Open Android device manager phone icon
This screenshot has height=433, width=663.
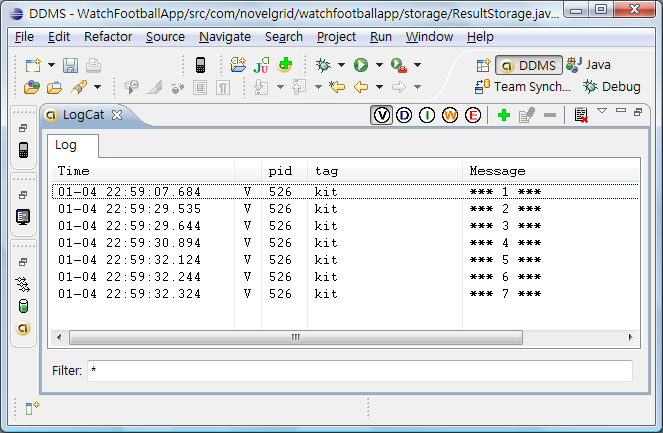pyautogui.click(x=201, y=65)
